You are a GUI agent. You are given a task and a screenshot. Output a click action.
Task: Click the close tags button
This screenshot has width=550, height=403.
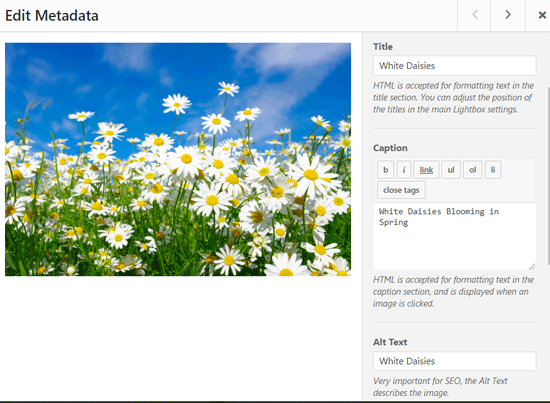coord(401,190)
